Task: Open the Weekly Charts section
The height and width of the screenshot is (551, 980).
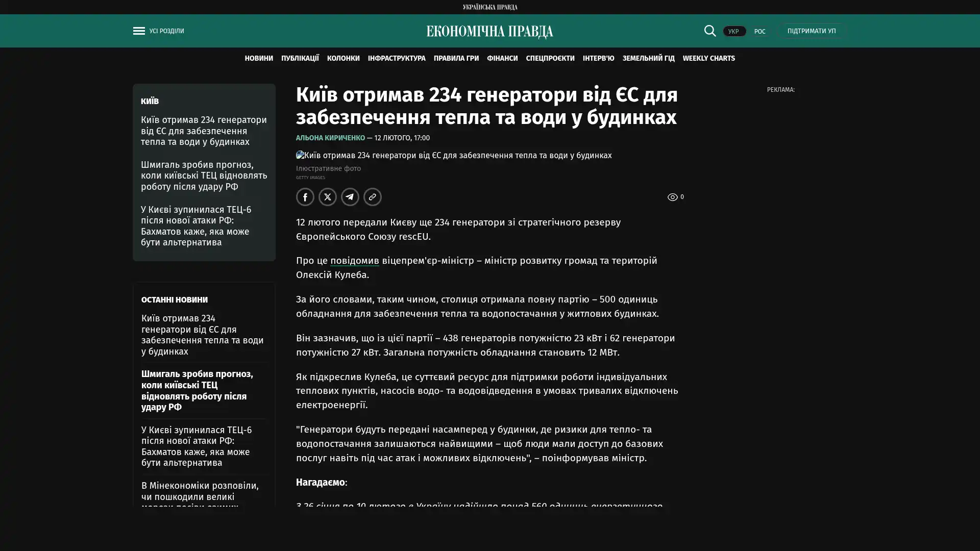Action: tap(708, 58)
